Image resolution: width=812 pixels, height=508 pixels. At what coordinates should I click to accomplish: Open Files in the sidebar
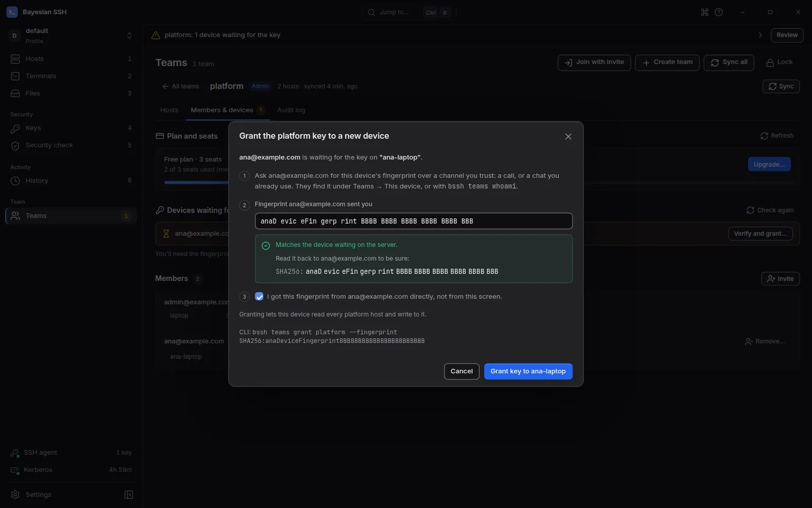[x=71, y=93]
